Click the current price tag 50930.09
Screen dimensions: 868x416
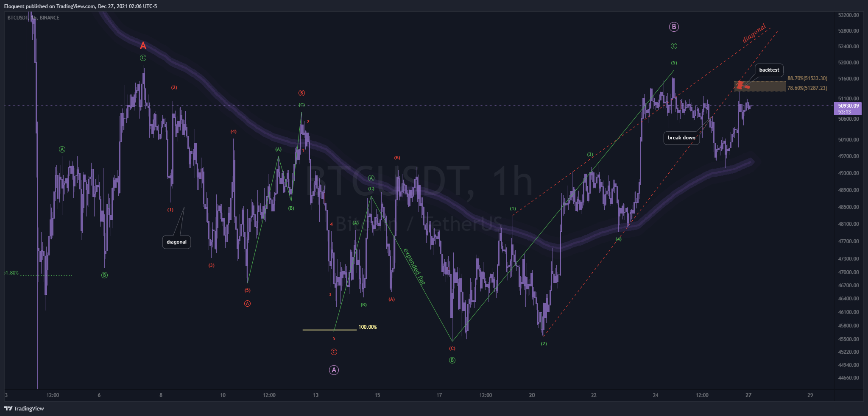click(848, 106)
